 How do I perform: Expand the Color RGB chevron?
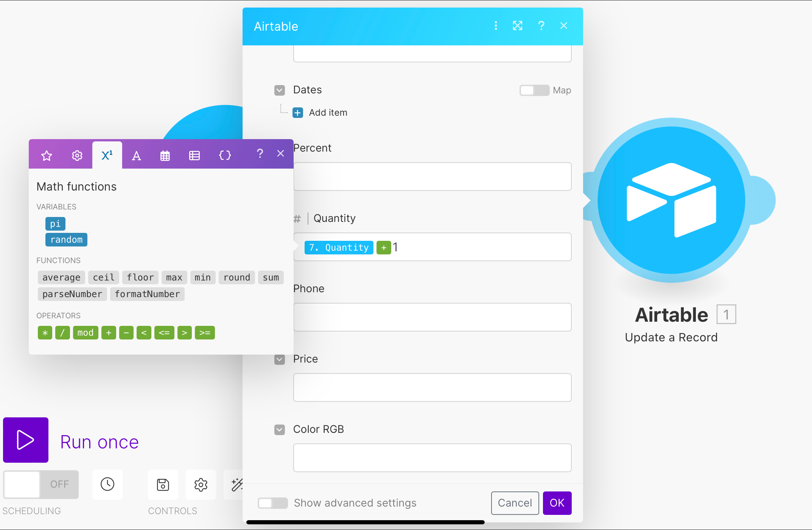click(280, 430)
